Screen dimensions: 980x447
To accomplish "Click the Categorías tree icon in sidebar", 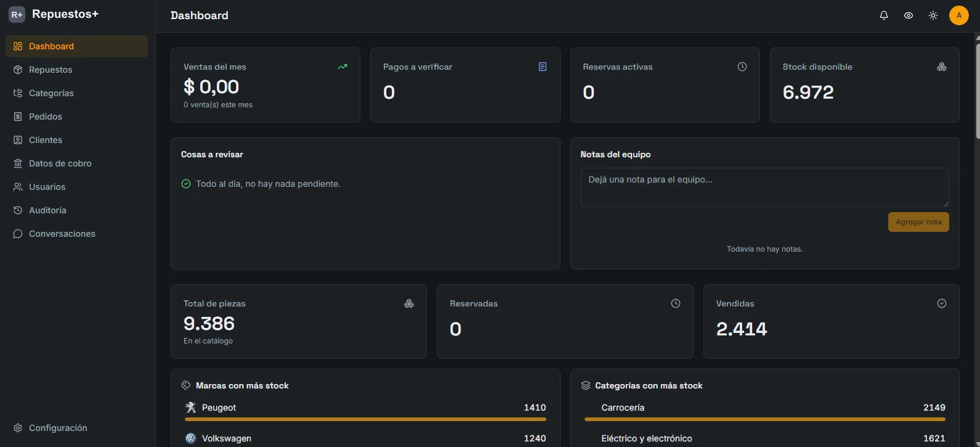I will 18,93.
